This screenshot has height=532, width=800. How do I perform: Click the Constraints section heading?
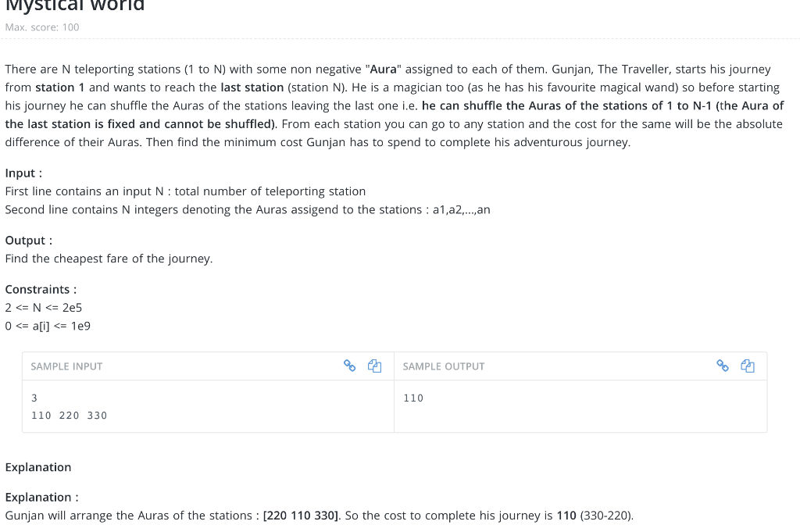(40, 289)
